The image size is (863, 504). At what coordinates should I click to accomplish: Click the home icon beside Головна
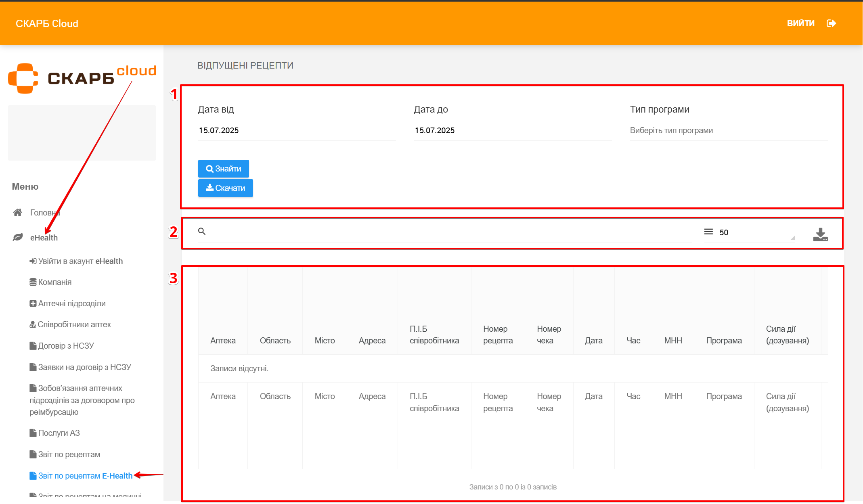(17, 212)
